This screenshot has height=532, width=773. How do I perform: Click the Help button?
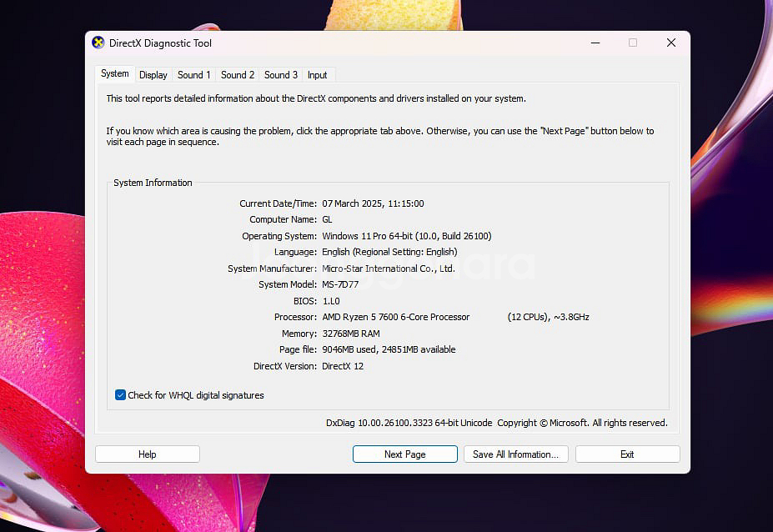[x=147, y=454]
